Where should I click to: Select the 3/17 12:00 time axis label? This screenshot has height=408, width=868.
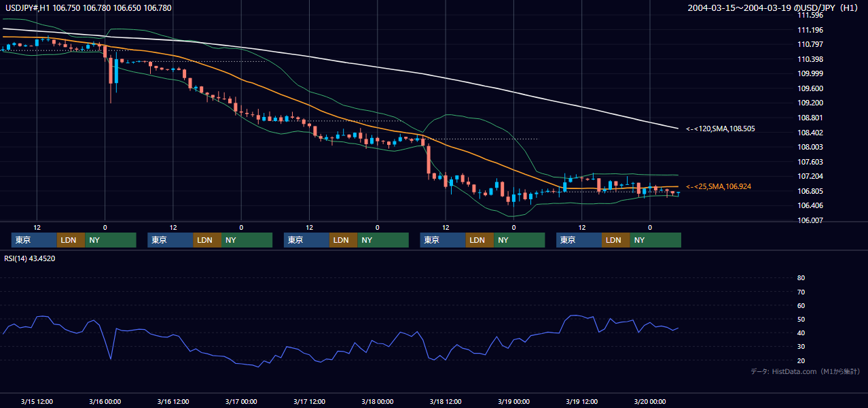(310, 401)
